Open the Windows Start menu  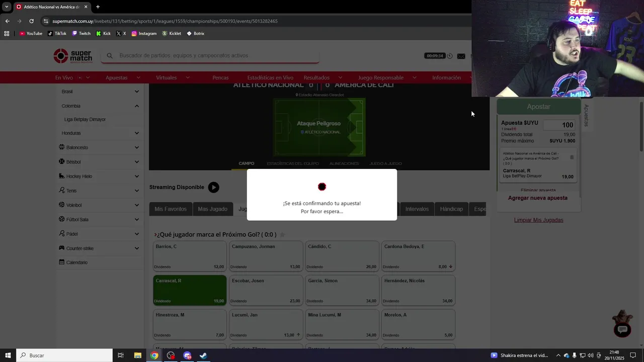pyautogui.click(x=8, y=355)
